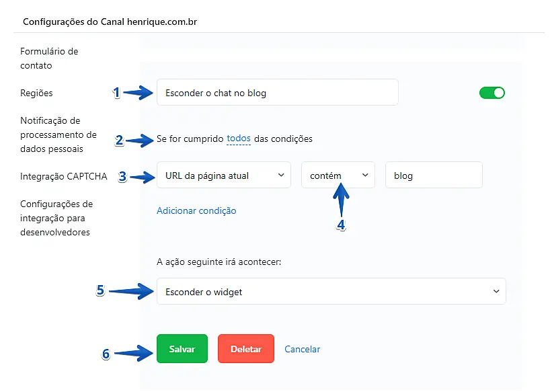Open the 'URL da página atual' dropdown

click(223, 175)
